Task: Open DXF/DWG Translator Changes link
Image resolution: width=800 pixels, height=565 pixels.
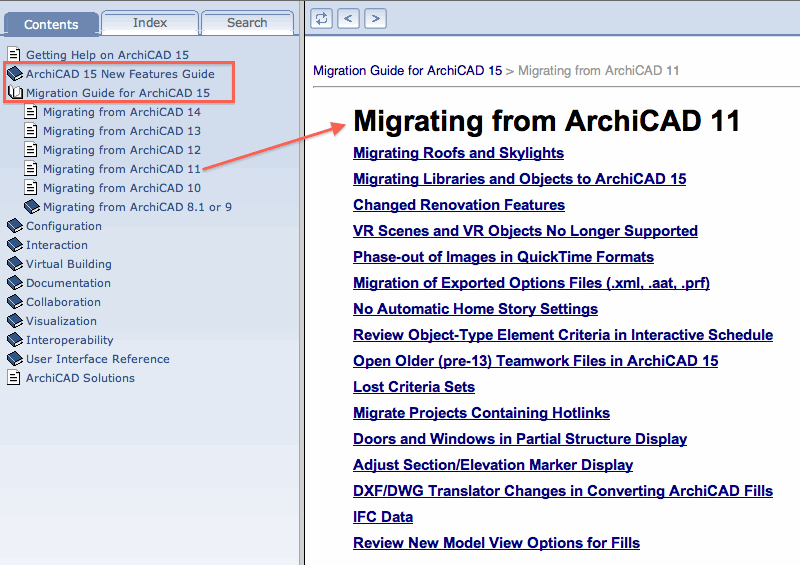Action: [x=563, y=492]
